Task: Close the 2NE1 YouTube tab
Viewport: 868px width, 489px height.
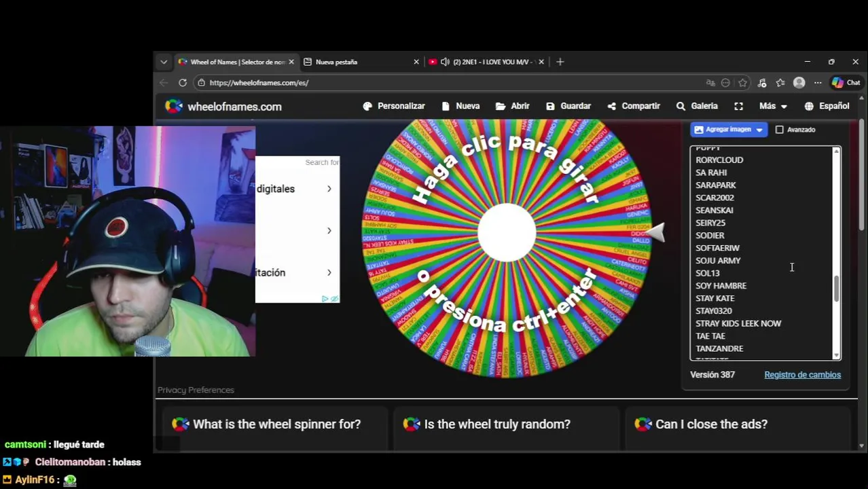Action: (x=541, y=62)
